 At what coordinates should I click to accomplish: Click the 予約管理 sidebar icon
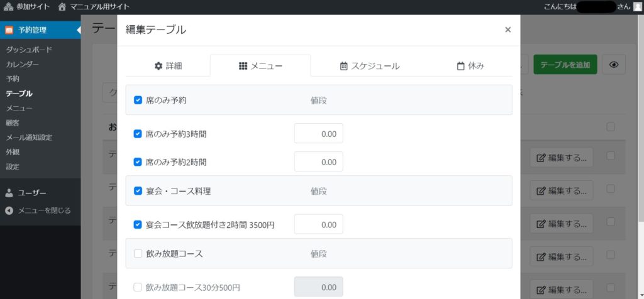click(x=9, y=30)
